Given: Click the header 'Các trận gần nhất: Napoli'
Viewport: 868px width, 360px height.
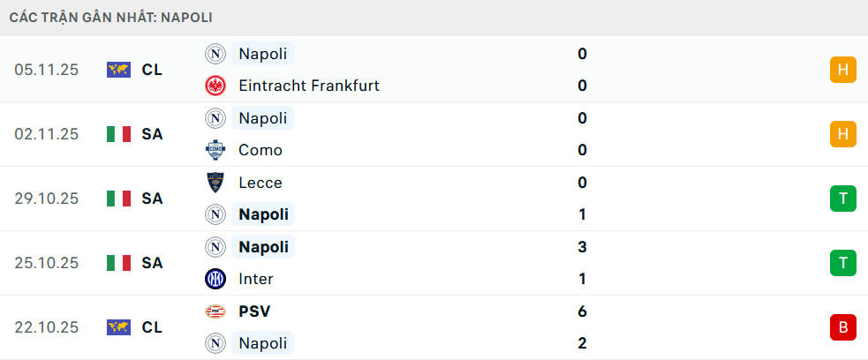Looking at the screenshot, I should (110, 18).
